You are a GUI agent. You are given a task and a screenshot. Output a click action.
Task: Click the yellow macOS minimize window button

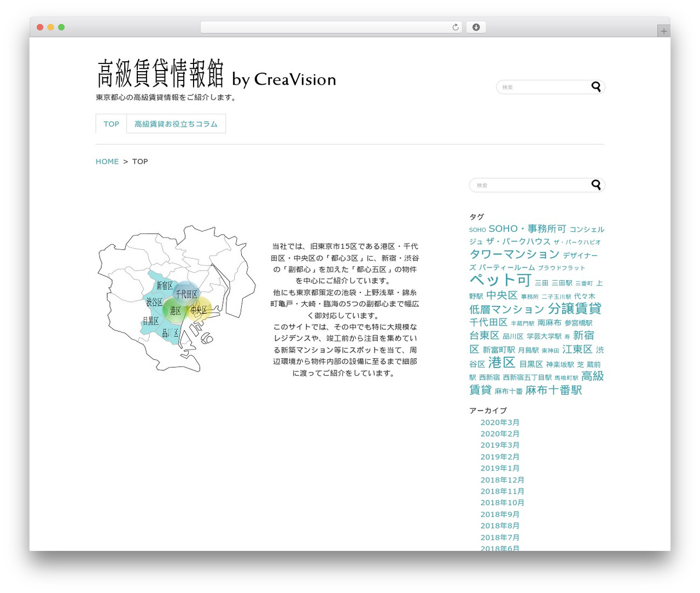coord(50,27)
